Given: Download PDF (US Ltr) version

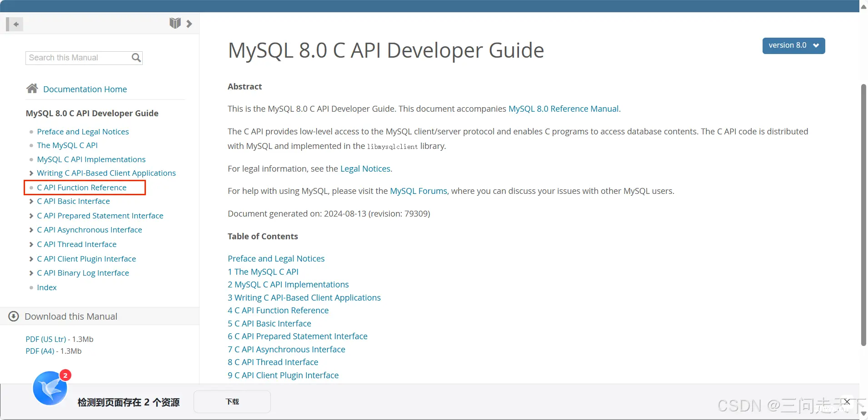Looking at the screenshot, I should tap(46, 339).
